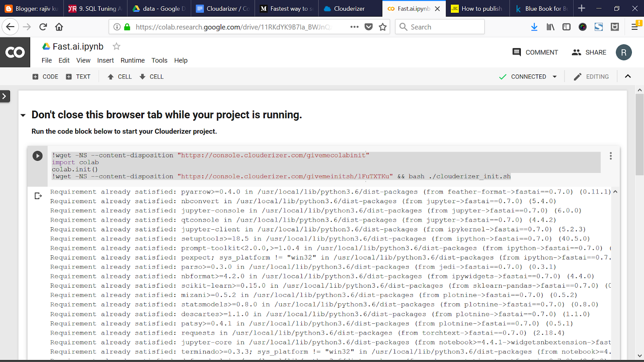Viewport: 644px width, 362px height.
Task: Switch to Blogger: rajiv ku tab
Action: tap(32, 8)
